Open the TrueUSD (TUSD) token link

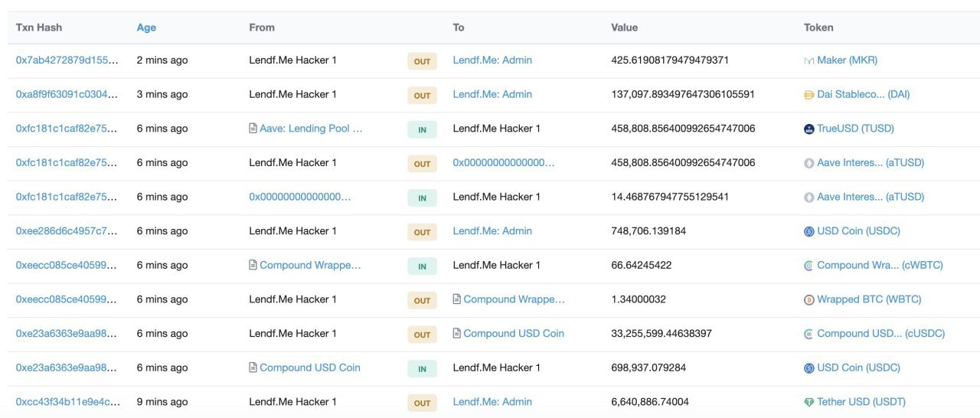coord(856,129)
